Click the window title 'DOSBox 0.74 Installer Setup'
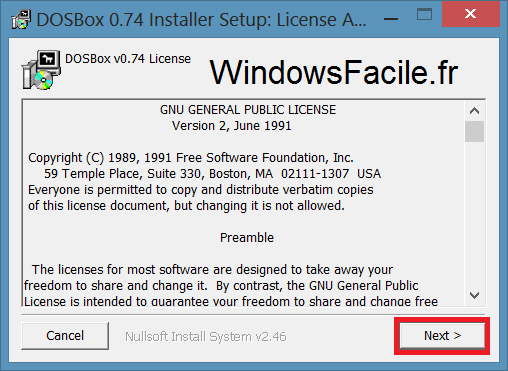Image resolution: width=508 pixels, height=371 pixels. pyautogui.click(x=201, y=20)
